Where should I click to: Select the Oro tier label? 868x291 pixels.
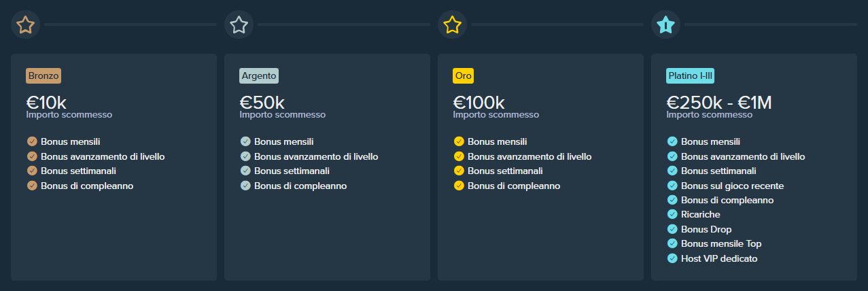tap(463, 75)
